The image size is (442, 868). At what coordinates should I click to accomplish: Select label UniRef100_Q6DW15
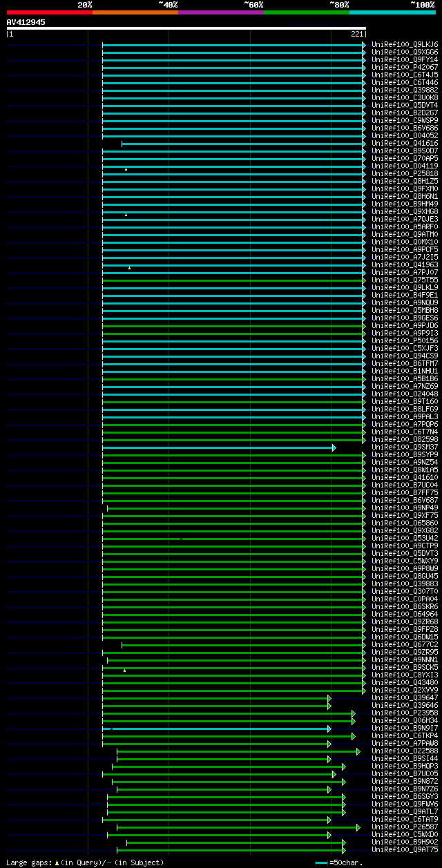pos(405,637)
